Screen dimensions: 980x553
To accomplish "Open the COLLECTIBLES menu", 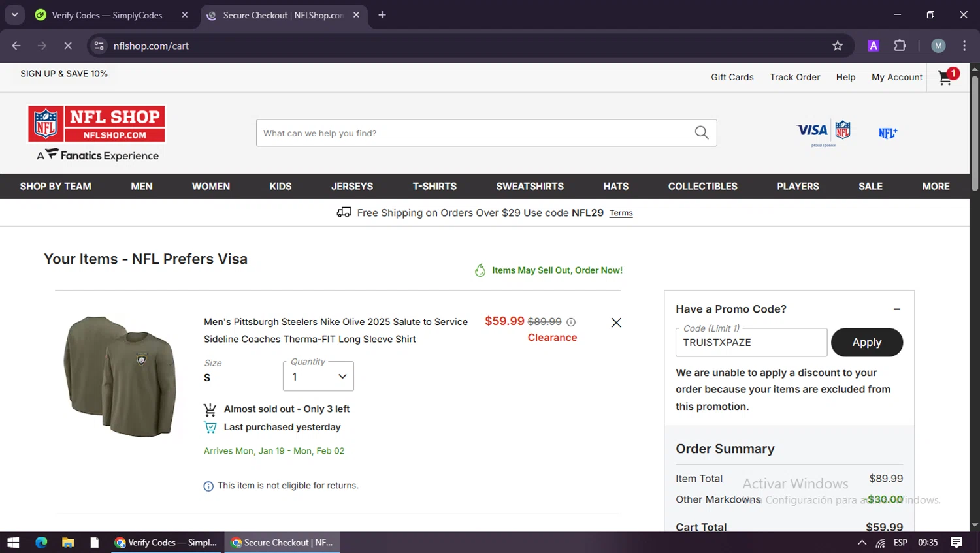I will click(x=703, y=187).
